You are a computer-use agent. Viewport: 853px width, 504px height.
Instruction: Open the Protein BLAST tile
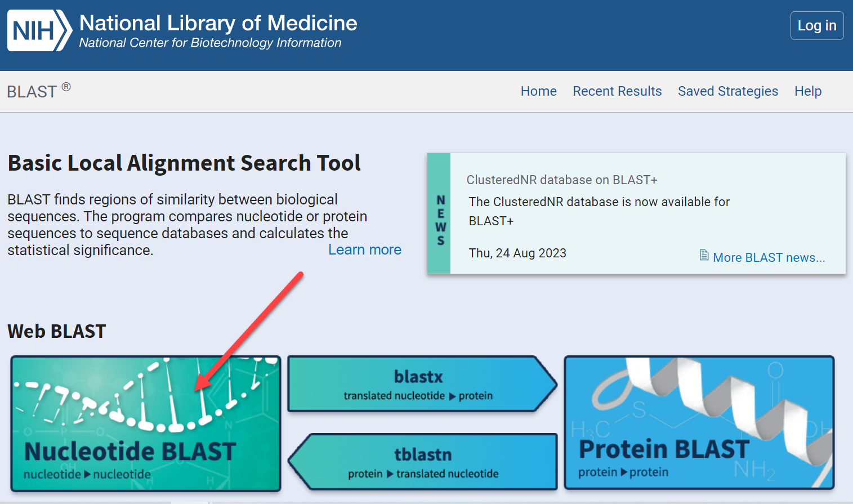tap(699, 422)
